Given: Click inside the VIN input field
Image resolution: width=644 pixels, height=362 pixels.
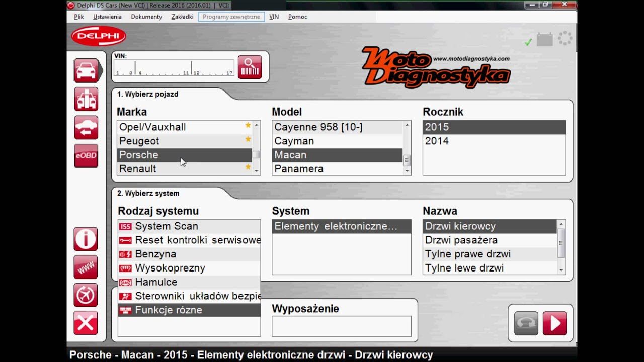Looking at the screenshot, I should pos(174,68).
